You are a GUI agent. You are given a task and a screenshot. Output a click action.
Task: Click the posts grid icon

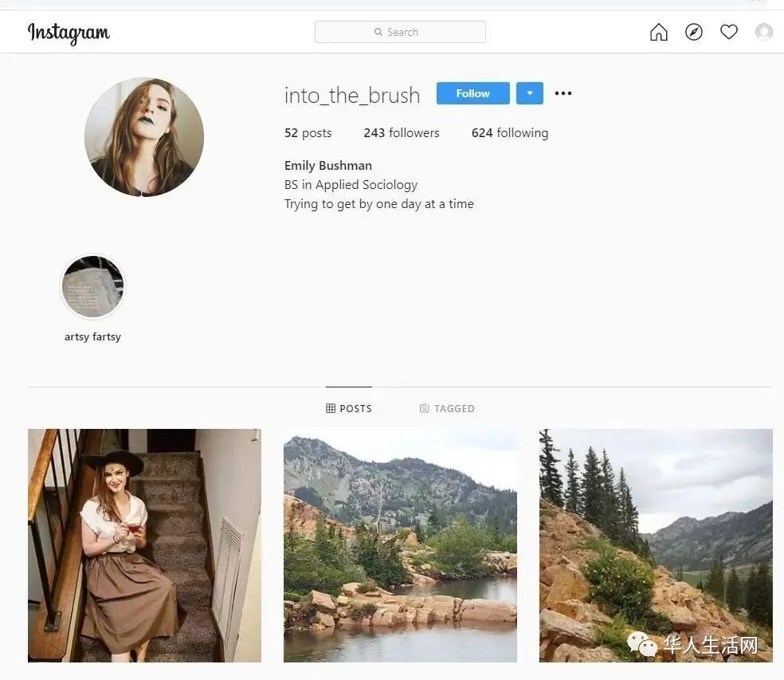click(331, 408)
